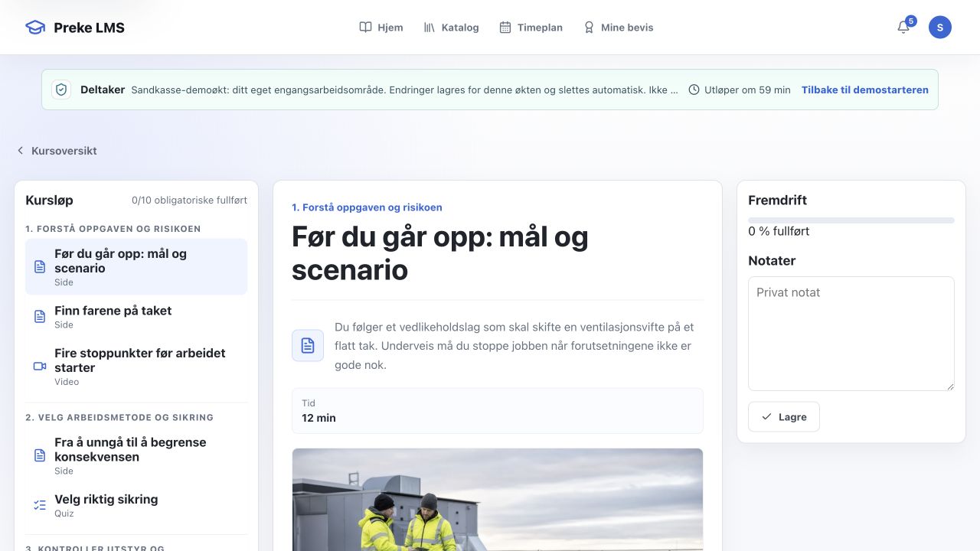Follow the Tilbake til demostarteren link
The height and width of the screenshot is (551, 980).
click(865, 90)
